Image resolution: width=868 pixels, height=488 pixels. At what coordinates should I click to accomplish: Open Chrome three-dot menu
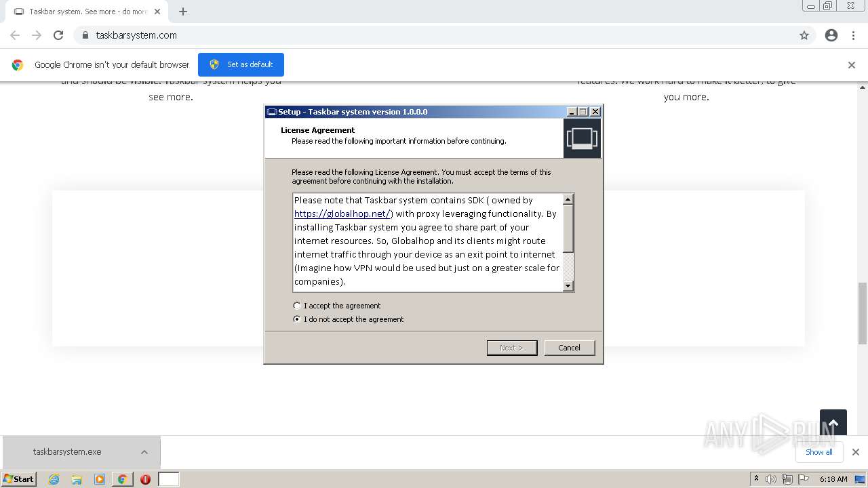coord(853,35)
